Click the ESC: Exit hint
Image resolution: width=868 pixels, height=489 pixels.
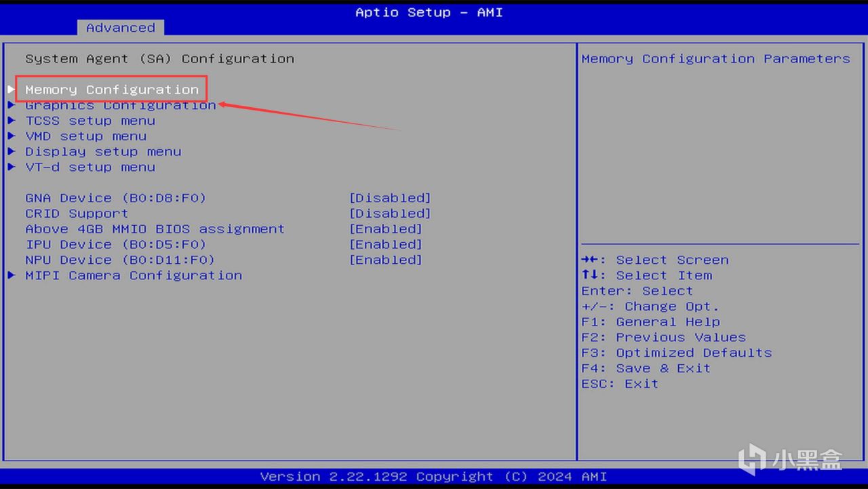click(620, 385)
